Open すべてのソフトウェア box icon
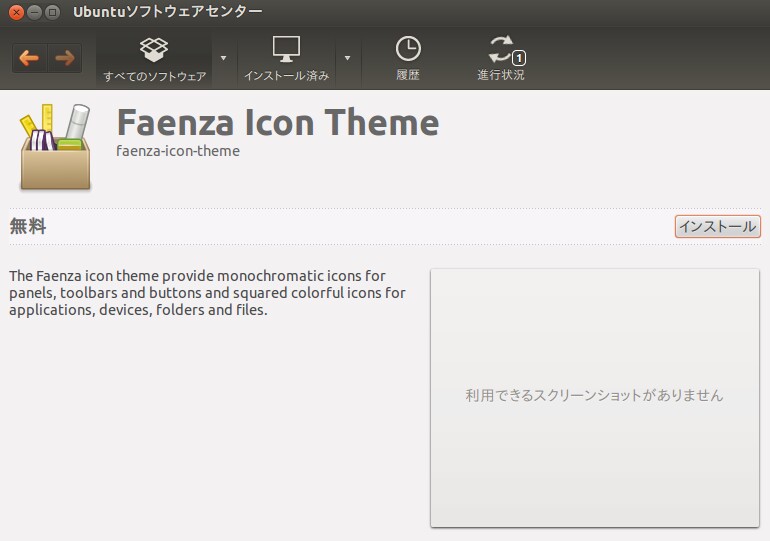 tap(154, 59)
